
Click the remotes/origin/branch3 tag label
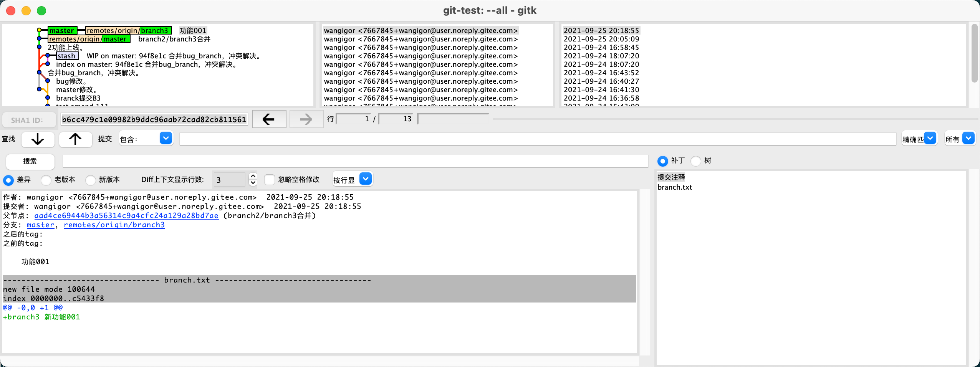pyautogui.click(x=128, y=30)
